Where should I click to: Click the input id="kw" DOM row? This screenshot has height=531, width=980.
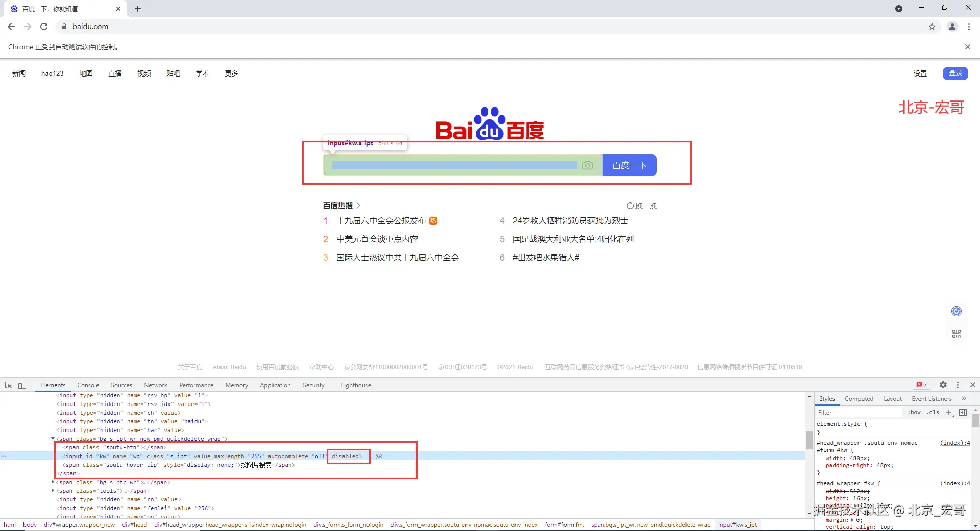pyautogui.click(x=403, y=456)
